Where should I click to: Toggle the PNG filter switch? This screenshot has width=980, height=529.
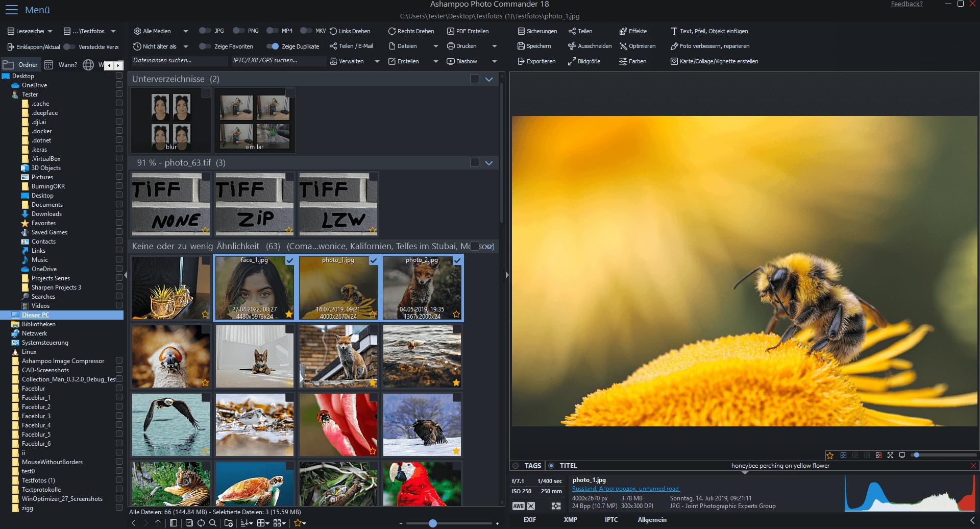pyautogui.click(x=238, y=31)
